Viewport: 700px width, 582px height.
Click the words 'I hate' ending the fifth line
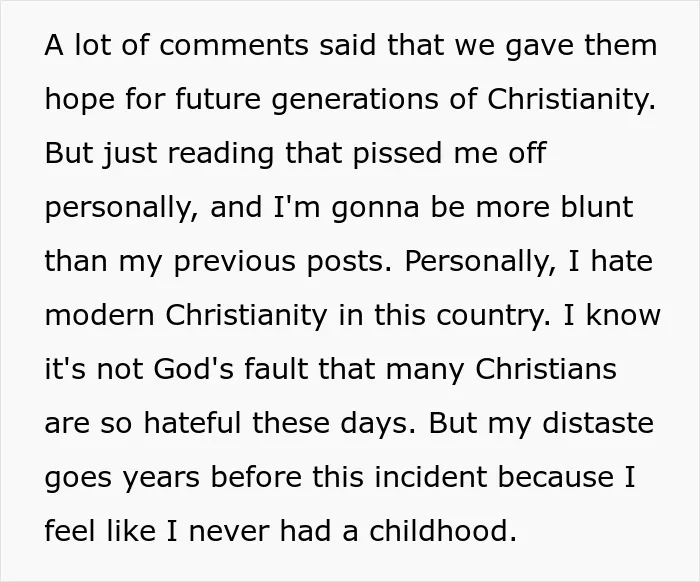coord(611,261)
